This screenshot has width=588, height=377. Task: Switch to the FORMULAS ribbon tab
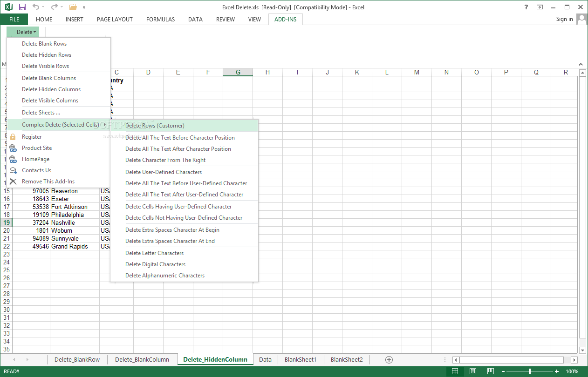coord(161,19)
